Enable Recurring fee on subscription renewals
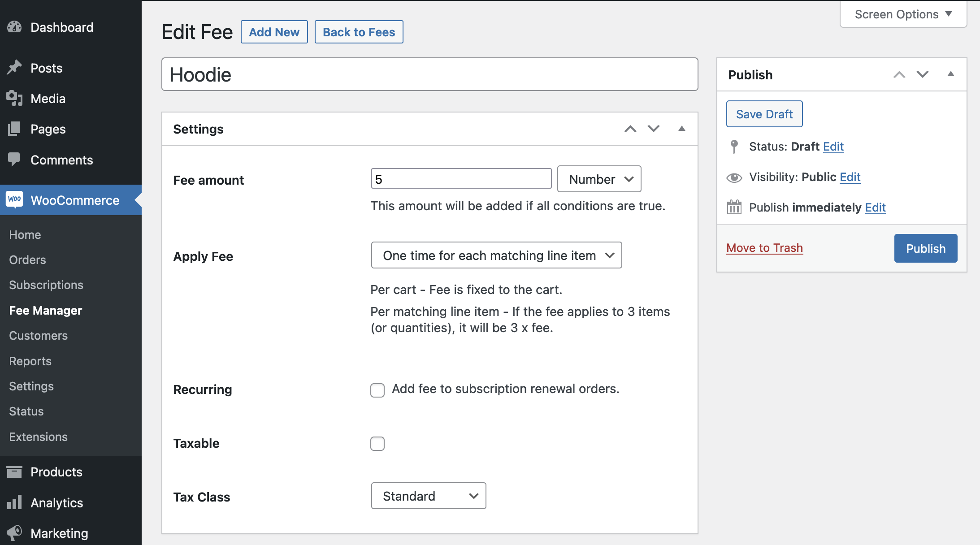The image size is (980, 545). pyautogui.click(x=377, y=390)
